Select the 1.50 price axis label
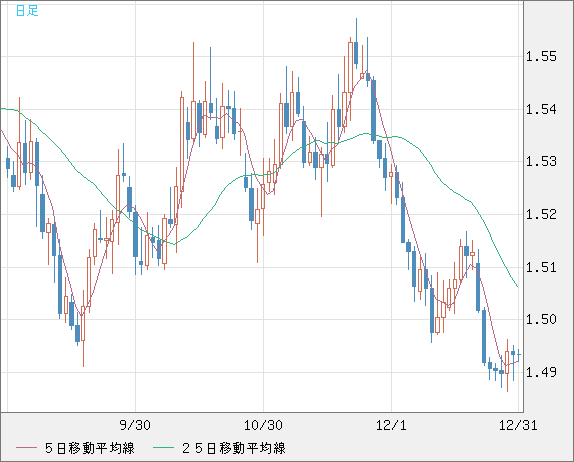 [x=541, y=319]
